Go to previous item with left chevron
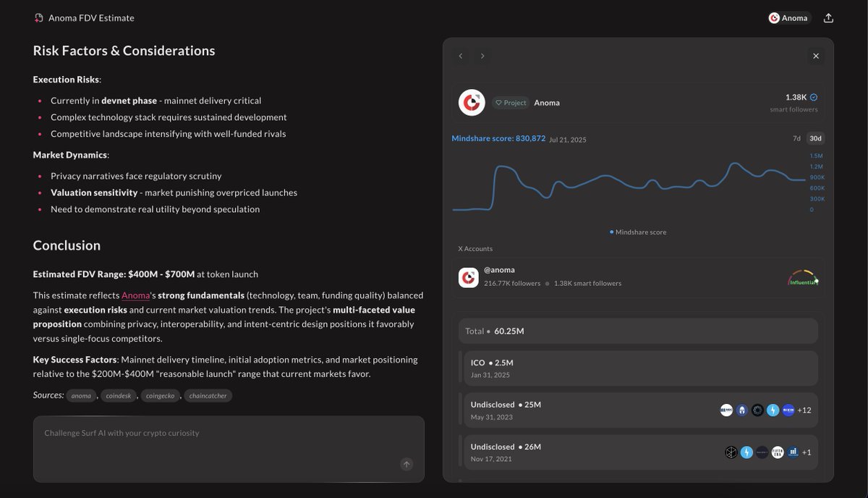This screenshot has height=498, width=868. (461, 56)
